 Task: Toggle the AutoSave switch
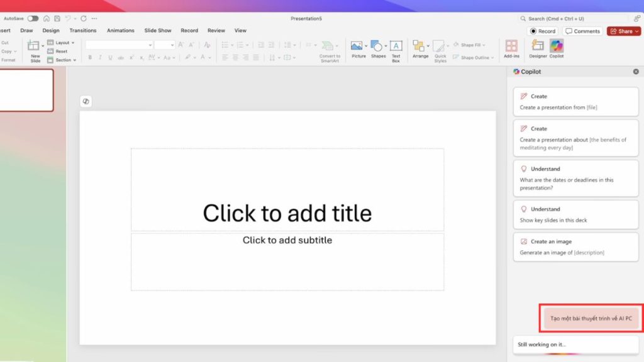[x=33, y=19]
